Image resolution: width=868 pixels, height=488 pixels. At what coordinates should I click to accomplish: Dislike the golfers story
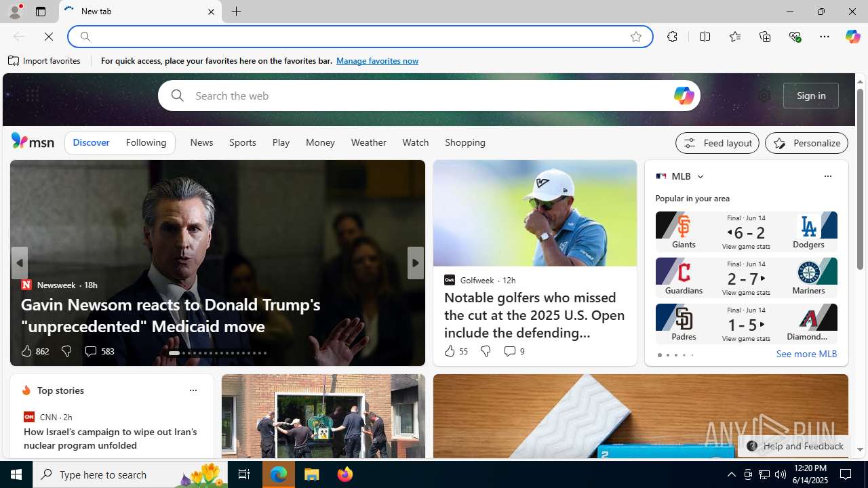coord(485,351)
